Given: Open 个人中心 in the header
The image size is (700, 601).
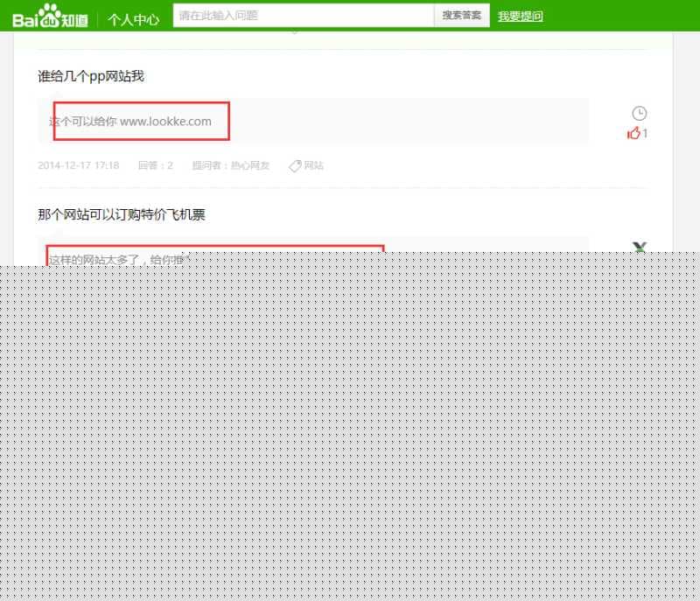Looking at the screenshot, I should click(133, 18).
